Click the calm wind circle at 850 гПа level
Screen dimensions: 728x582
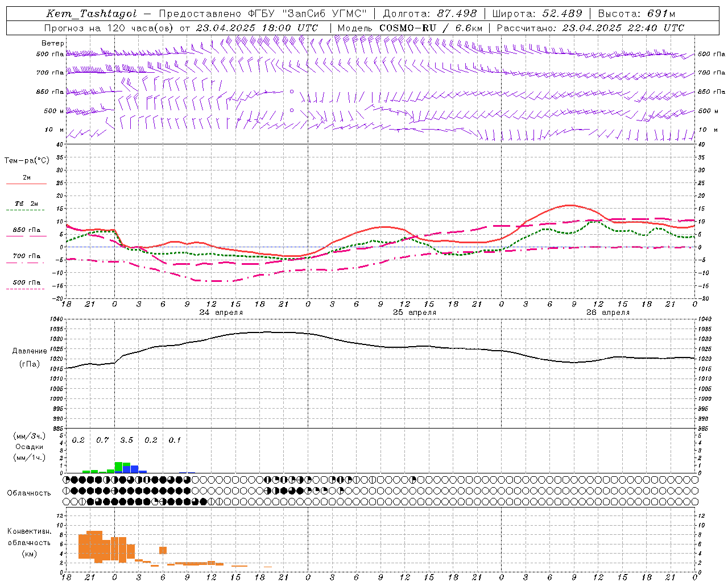click(x=292, y=92)
